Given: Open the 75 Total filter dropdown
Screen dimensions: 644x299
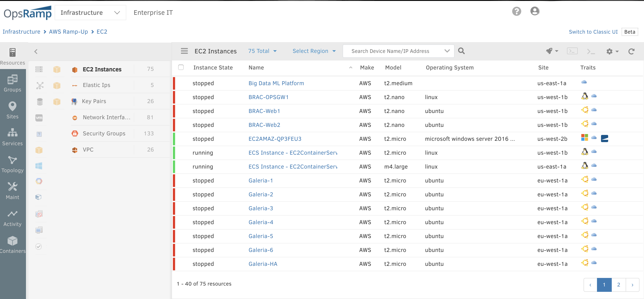Looking at the screenshot, I should [262, 51].
